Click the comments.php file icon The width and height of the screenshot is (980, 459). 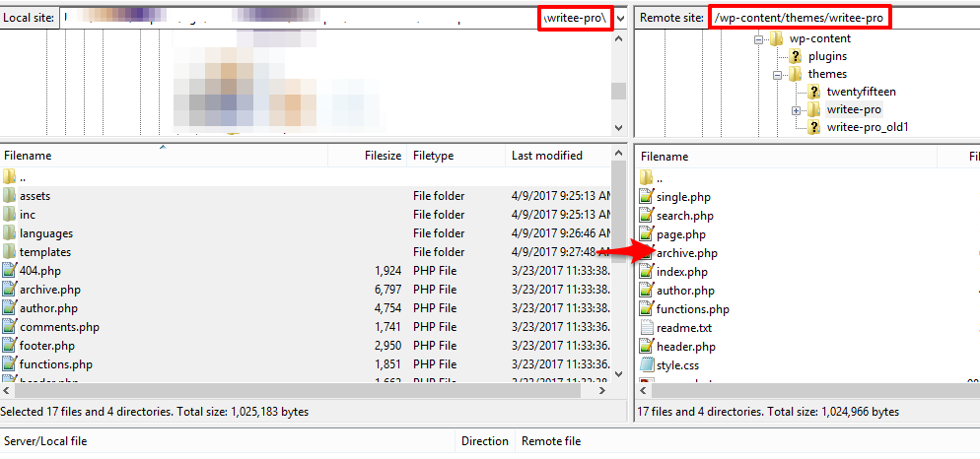[9, 327]
